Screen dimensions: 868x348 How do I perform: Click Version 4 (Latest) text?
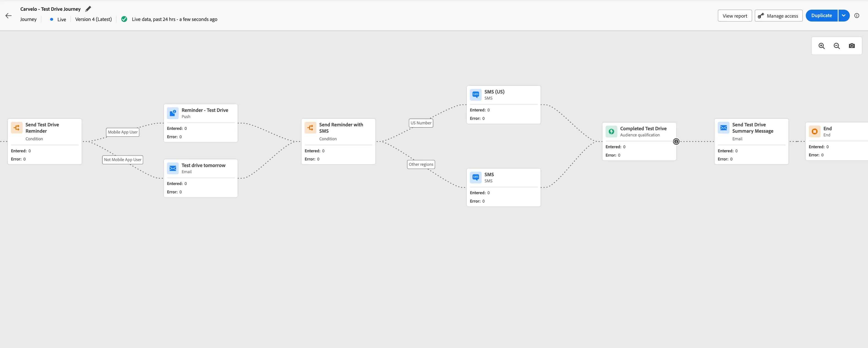(93, 19)
